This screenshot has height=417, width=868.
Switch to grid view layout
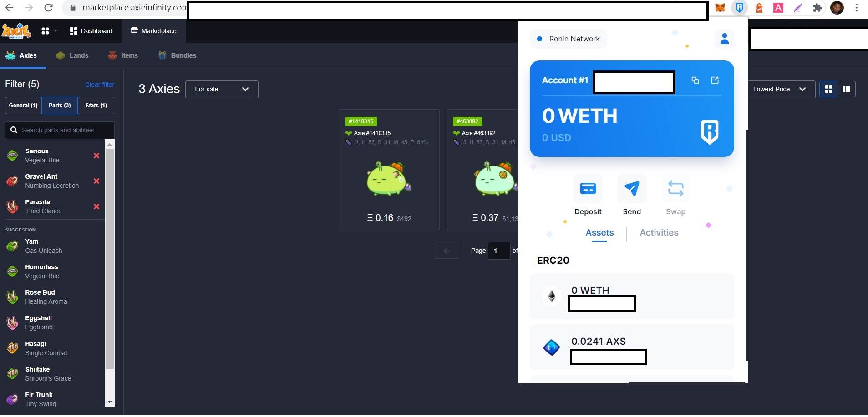[828, 89]
